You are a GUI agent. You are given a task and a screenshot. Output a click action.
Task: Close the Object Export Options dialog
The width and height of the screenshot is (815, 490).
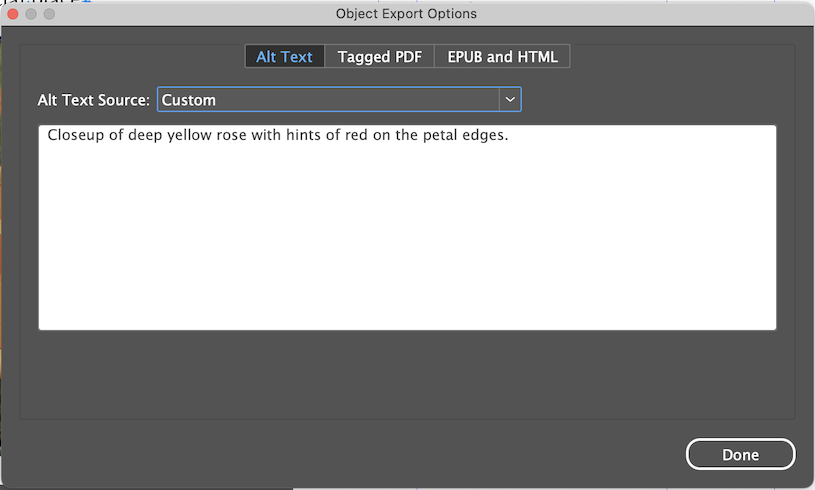point(14,14)
